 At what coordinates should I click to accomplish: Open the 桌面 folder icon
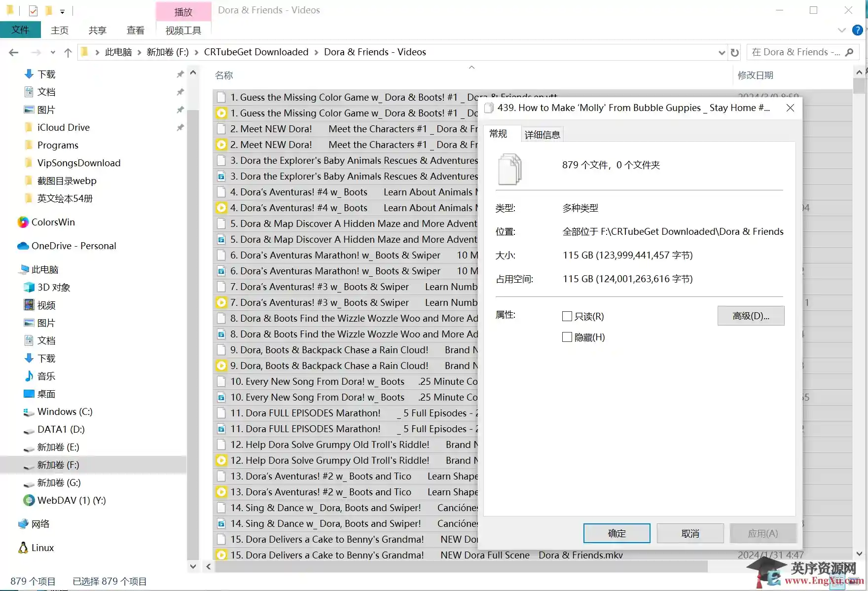coord(29,394)
